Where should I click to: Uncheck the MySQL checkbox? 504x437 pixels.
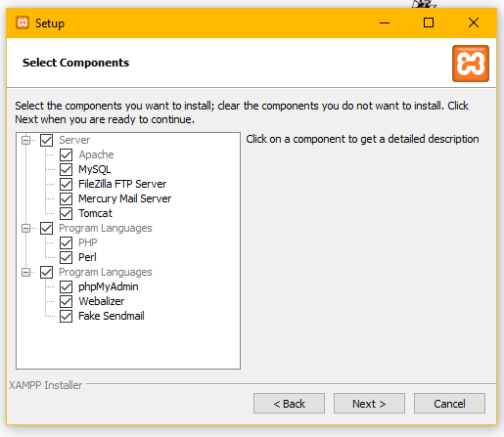point(66,169)
